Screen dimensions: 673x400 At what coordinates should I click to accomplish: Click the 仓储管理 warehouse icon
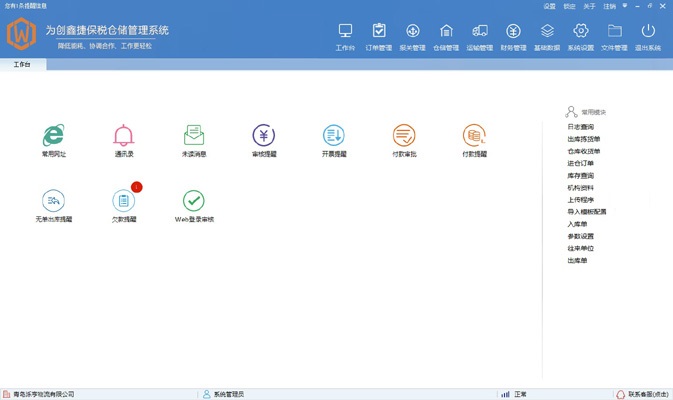pyautogui.click(x=446, y=36)
